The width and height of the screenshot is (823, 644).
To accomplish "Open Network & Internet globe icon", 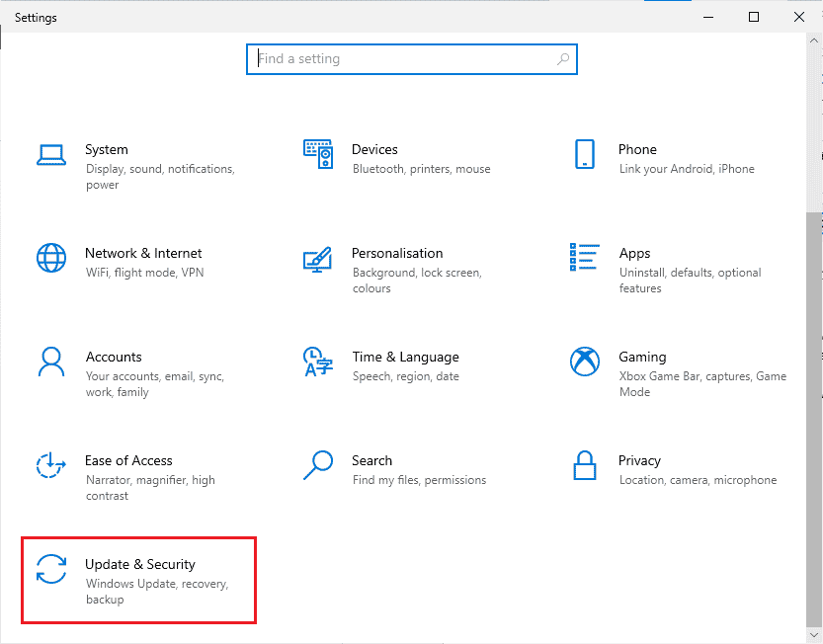I will pos(51,258).
